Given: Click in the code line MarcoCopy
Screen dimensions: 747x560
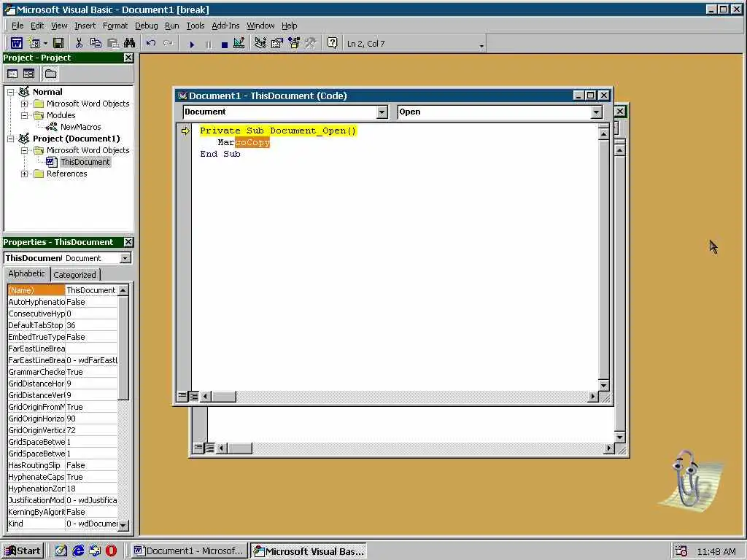Looking at the screenshot, I should pyautogui.click(x=244, y=142).
